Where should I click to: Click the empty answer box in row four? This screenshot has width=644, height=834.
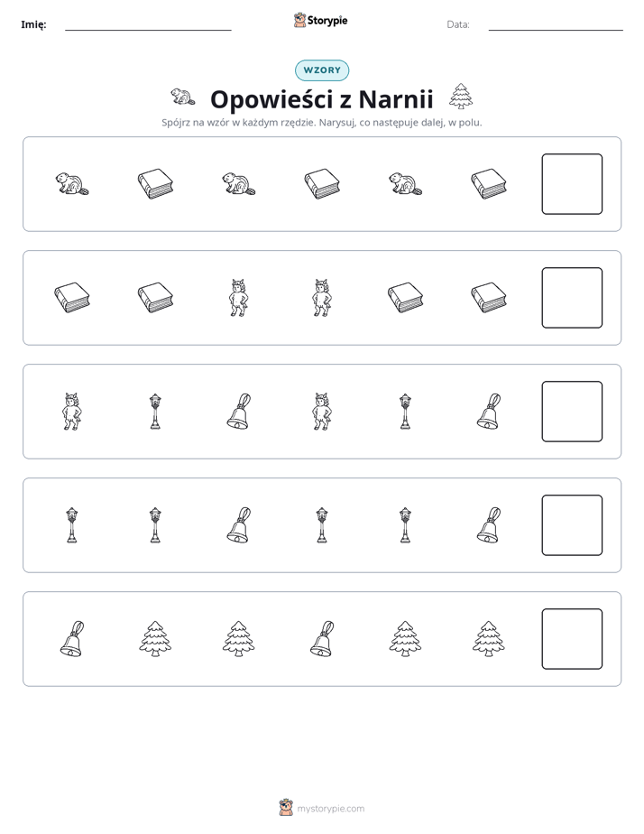point(572,525)
